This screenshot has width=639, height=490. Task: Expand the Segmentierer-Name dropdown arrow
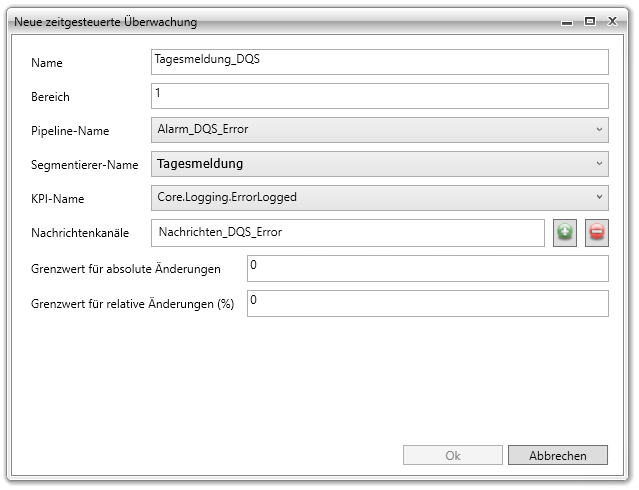coord(599,163)
